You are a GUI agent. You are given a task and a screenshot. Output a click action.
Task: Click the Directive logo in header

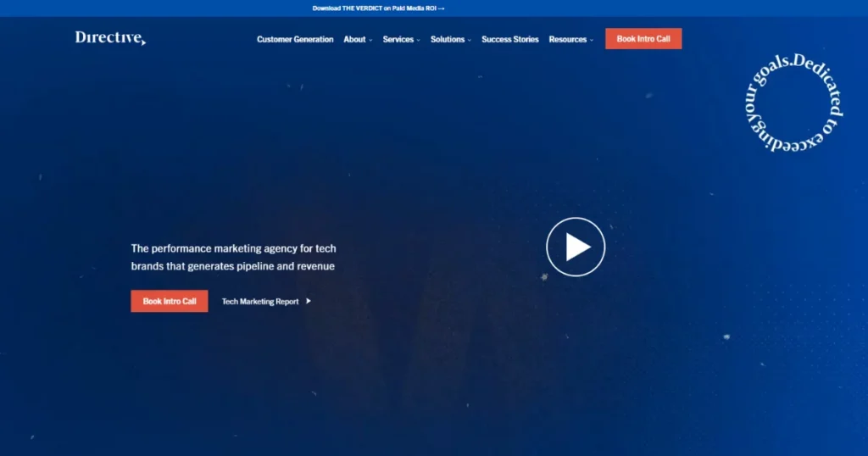[110, 37]
